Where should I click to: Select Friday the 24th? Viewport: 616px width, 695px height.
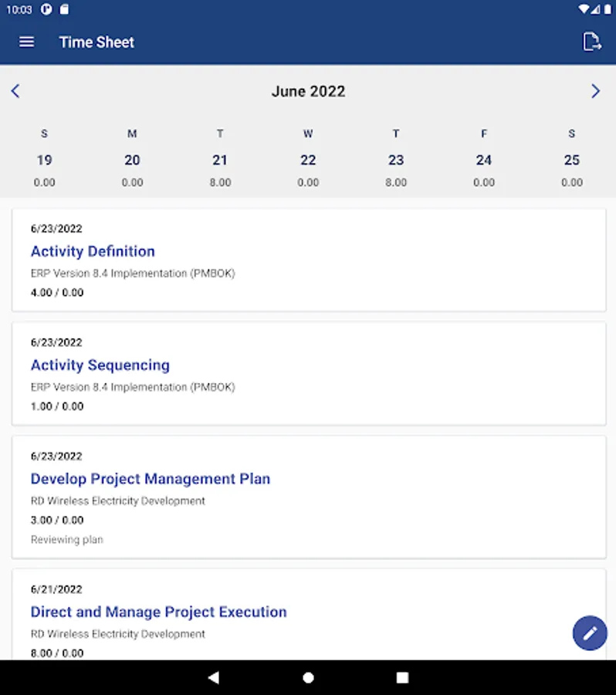click(x=484, y=160)
